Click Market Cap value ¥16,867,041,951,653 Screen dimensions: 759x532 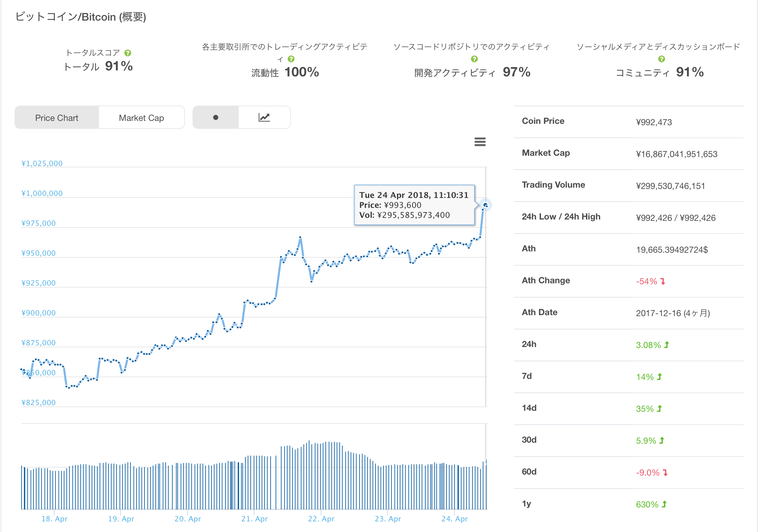tap(677, 154)
